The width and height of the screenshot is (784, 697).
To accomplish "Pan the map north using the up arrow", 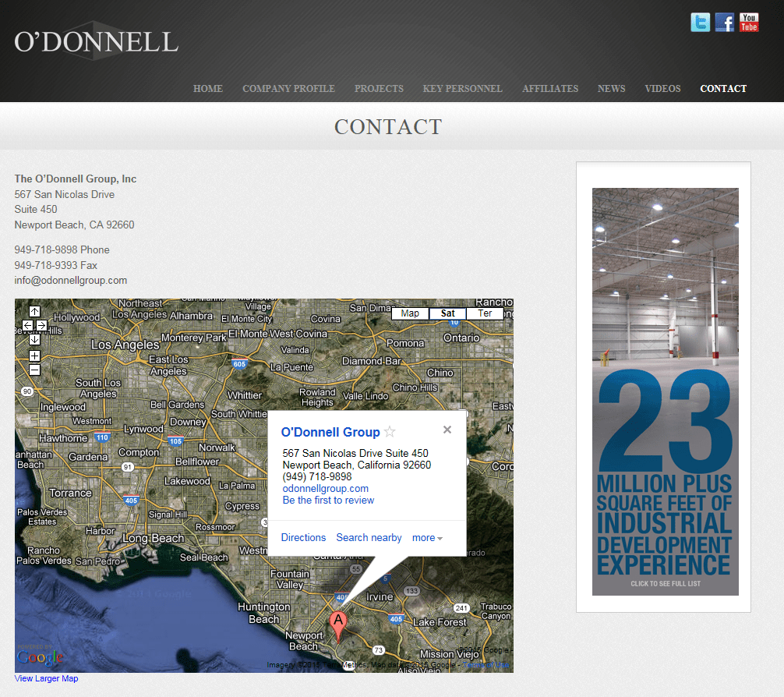I will point(34,311).
